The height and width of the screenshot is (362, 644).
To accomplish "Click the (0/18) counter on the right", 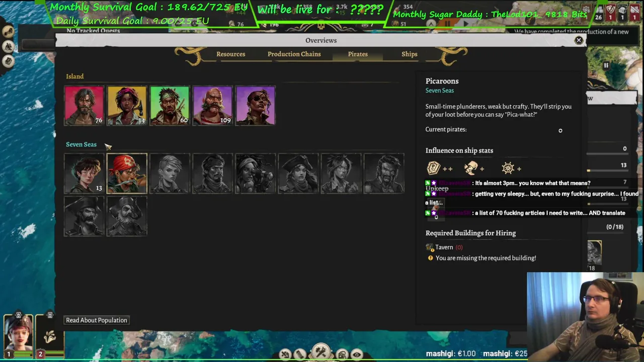I will pyautogui.click(x=615, y=227).
